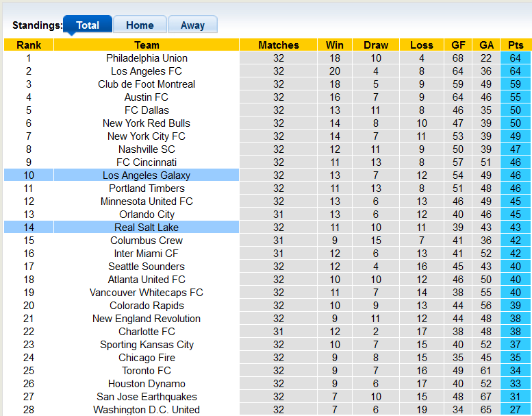Open the Washington D.C. United link

tap(147, 410)
